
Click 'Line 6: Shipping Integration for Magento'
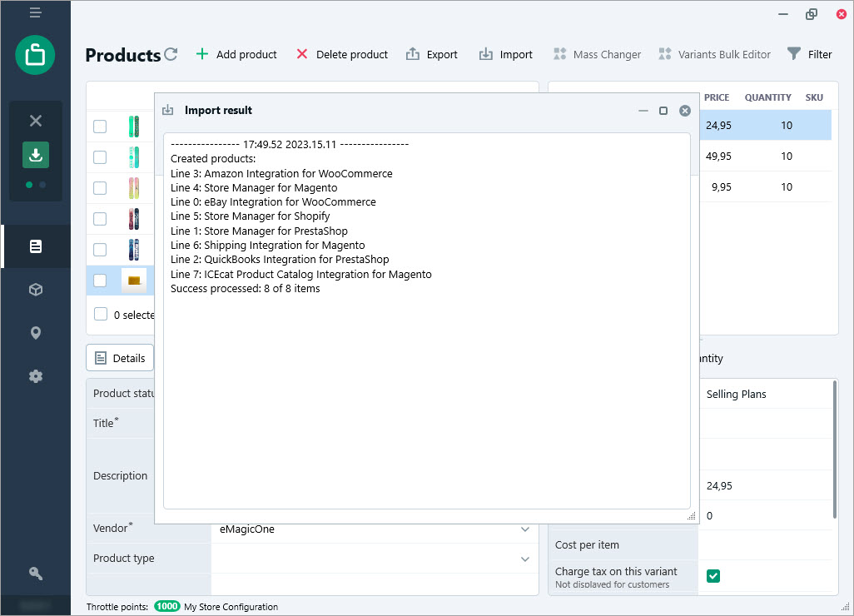tap(267, 245)
